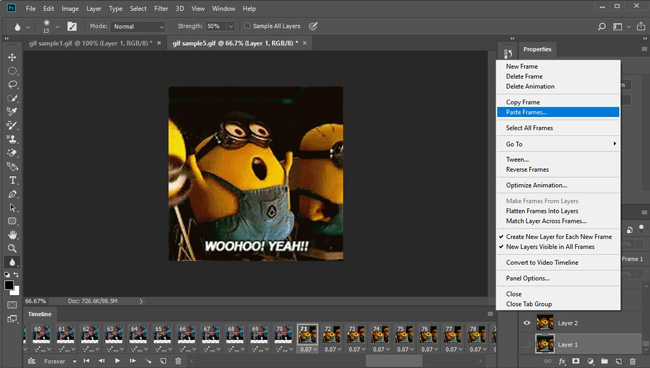
Task: Open frame 72 delay dropdown
Action: pyautogui.click(x=340, y=349)
